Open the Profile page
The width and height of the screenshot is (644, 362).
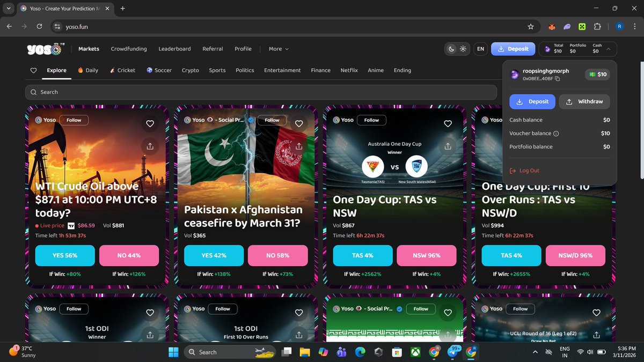[x=243, y=49]
